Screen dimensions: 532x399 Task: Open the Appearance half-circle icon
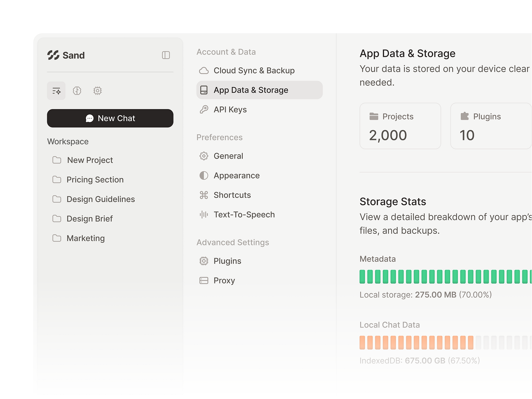[x=203, y=176]
